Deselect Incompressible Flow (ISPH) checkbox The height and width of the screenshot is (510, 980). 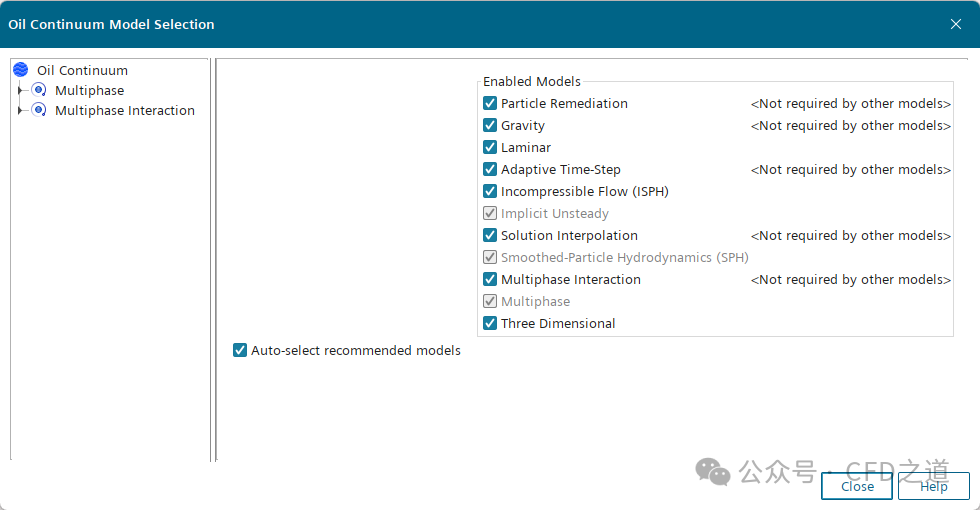(x=490, y=191)
